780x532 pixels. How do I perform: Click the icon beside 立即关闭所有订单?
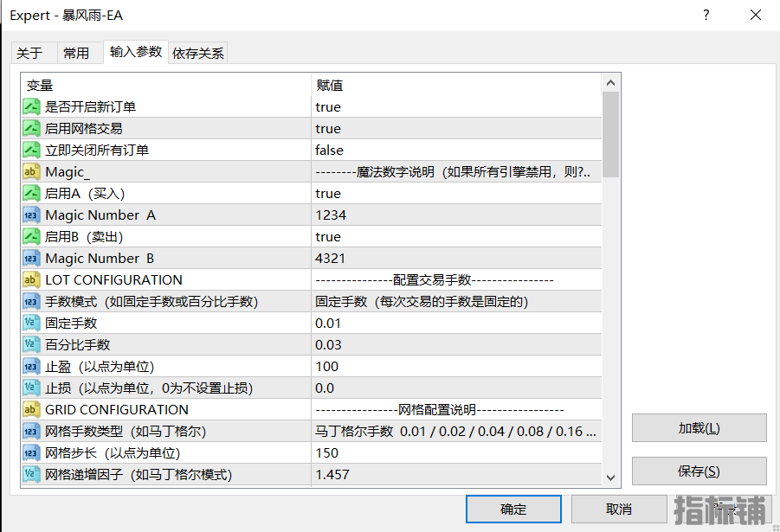pos(31,151)
